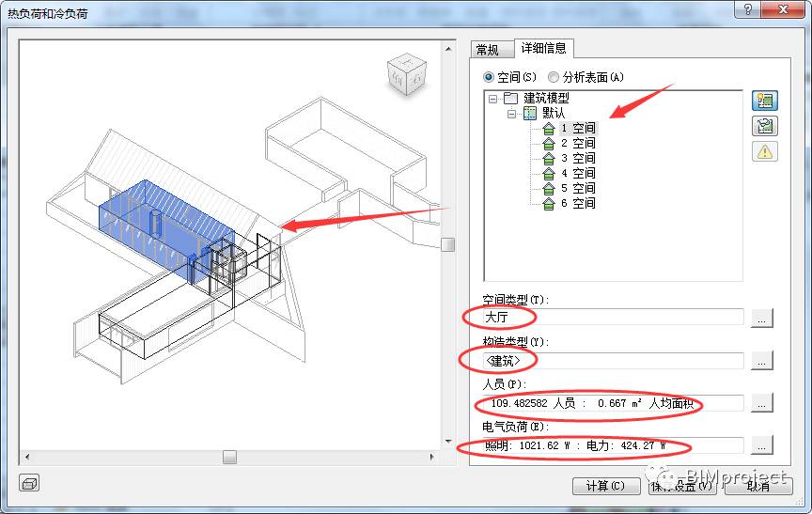
Task: Click the preview scroll left arrow
Action: point(27,457)
